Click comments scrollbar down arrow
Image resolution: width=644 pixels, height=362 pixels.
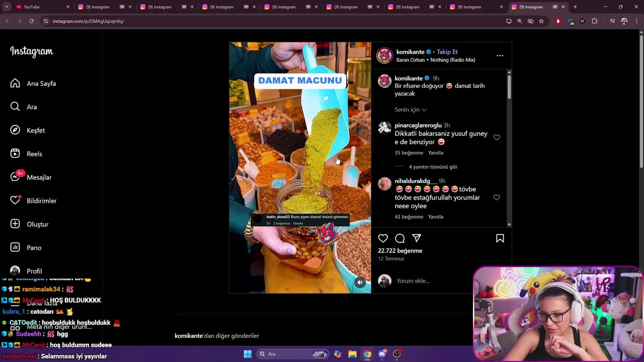click(x=509, y=225)
